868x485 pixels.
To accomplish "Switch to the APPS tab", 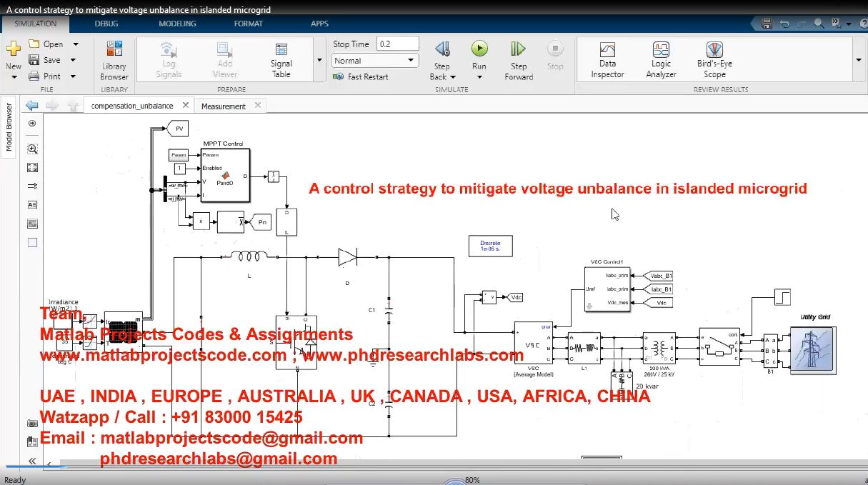I will tap(319, 24).
